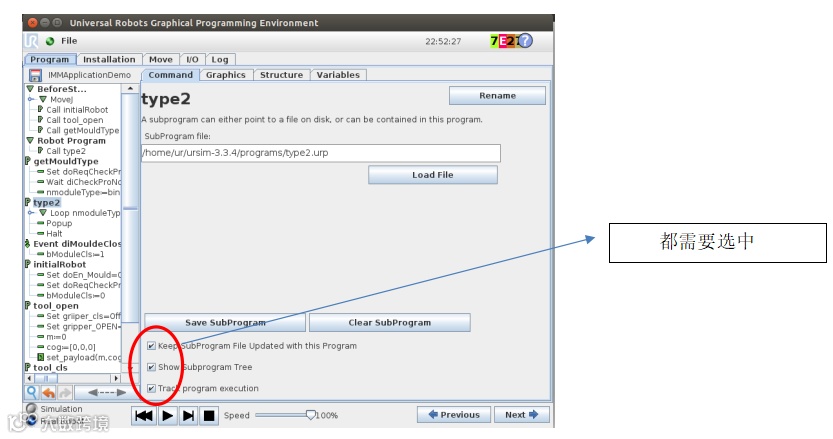Viewport: 833px width, 439px height.
Task: Select the m≔0 assignment node
Action: pyautogui.click(x=56, y=336)
